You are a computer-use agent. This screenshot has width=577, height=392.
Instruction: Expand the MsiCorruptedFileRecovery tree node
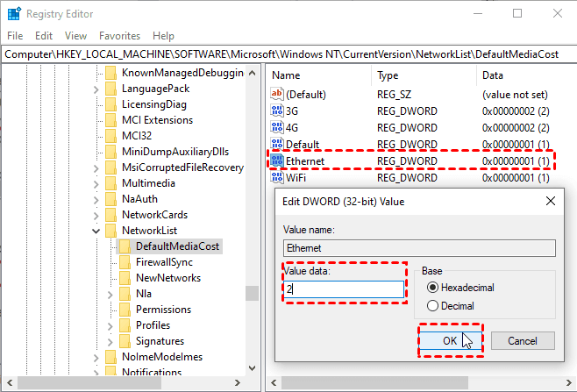tap(96, 168)
